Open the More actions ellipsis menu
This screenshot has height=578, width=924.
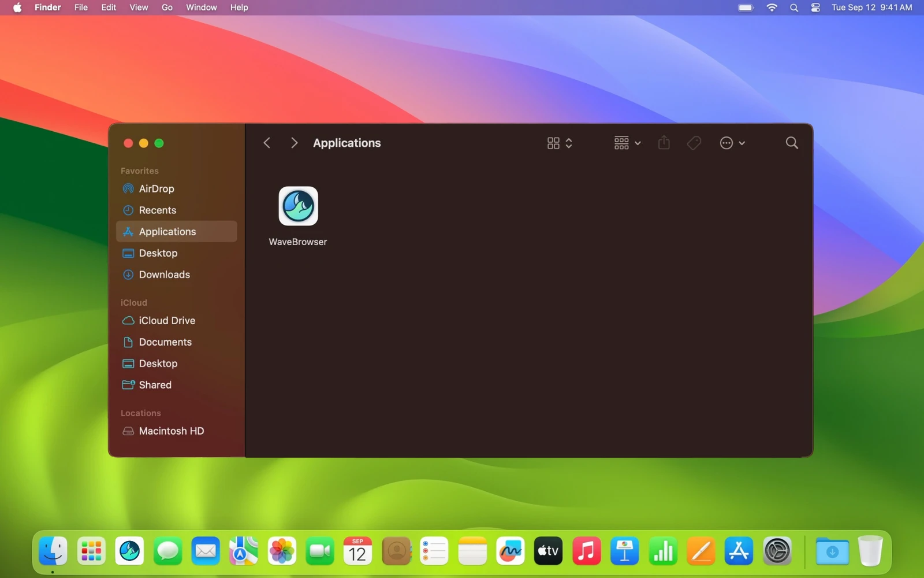pyautogui.click(x=732, y=143)
